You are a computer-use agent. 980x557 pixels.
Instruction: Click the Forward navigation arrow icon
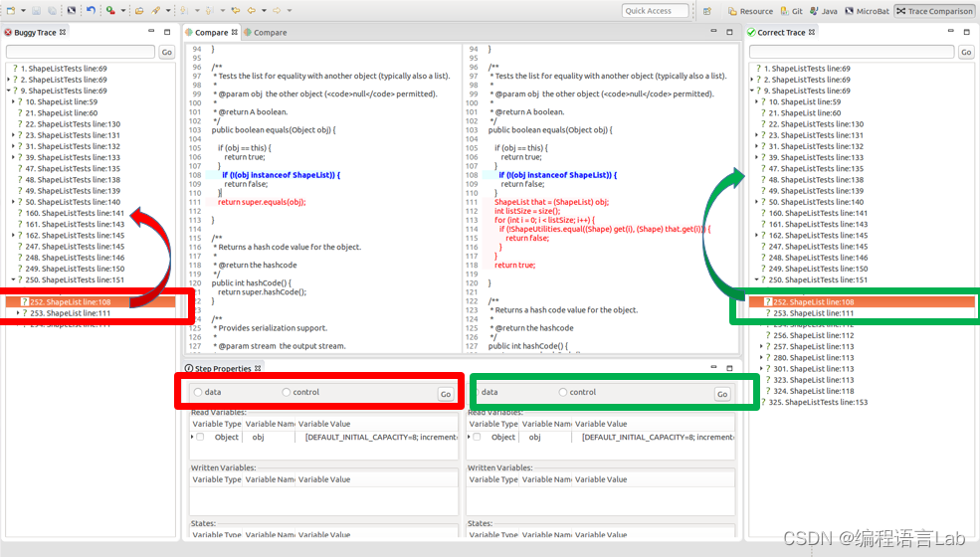coord(277,11)
